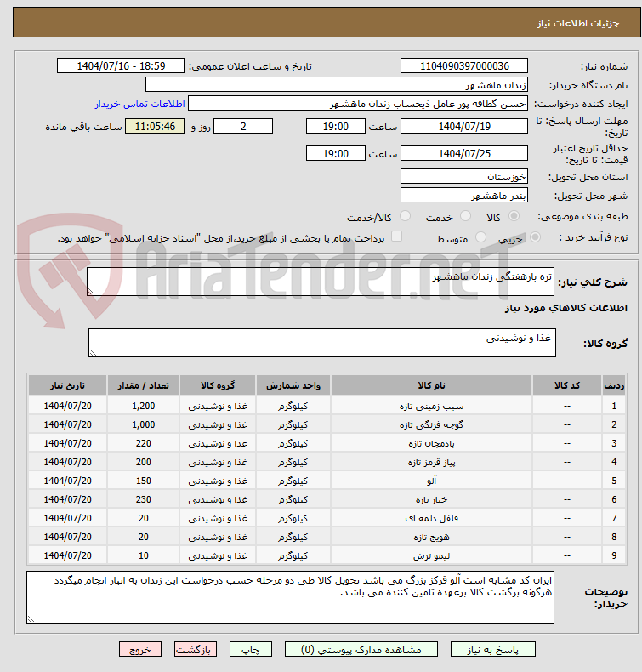Image resolution: width=642 pixels, height=672 pixels.
Task: Click the buyer notes text area
Action: tap(290, 597)
